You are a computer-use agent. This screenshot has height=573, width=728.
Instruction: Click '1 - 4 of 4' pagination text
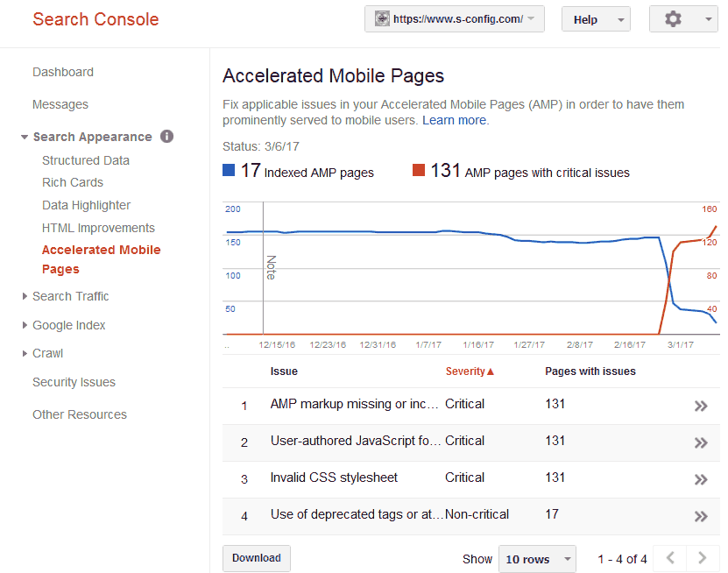point(622,559)
